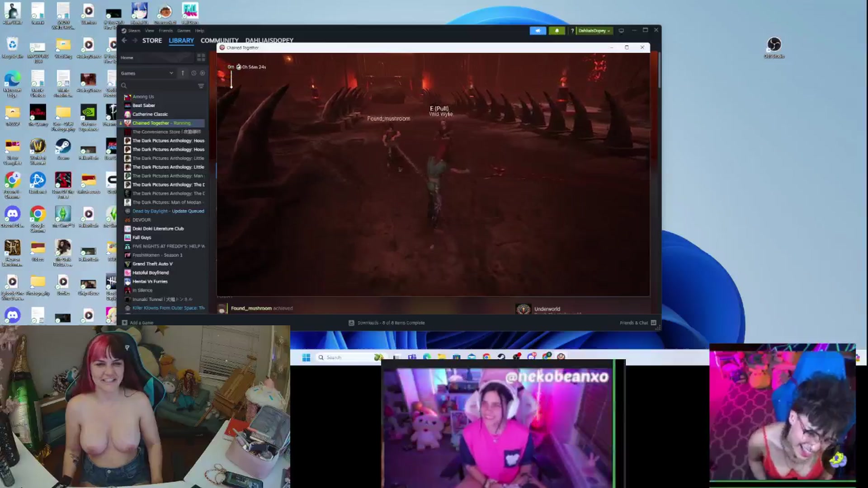Open Microsoft Store from the taskbar

pos(457,357)
